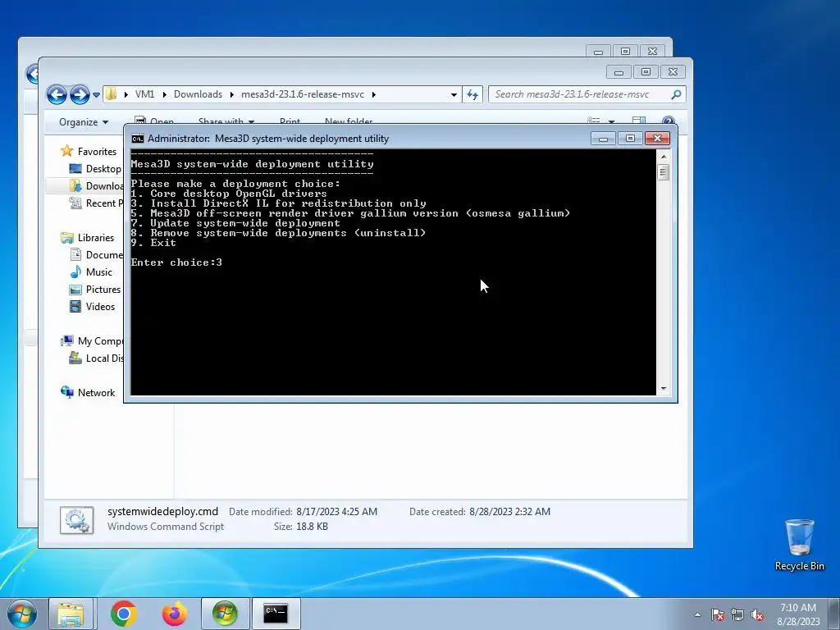840x630 pixels.
Task: Click the Favorites star icon
Action: (67, 151)
